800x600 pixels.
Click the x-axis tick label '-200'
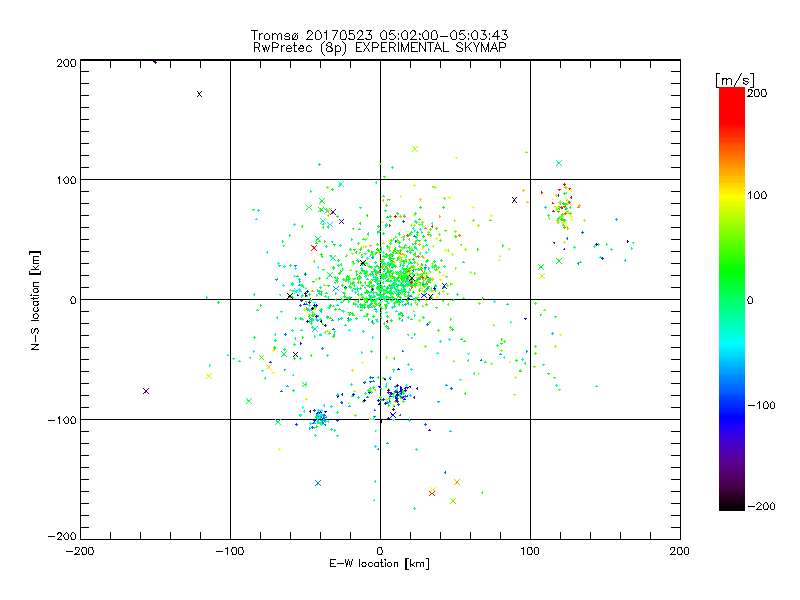pos(80,551)
